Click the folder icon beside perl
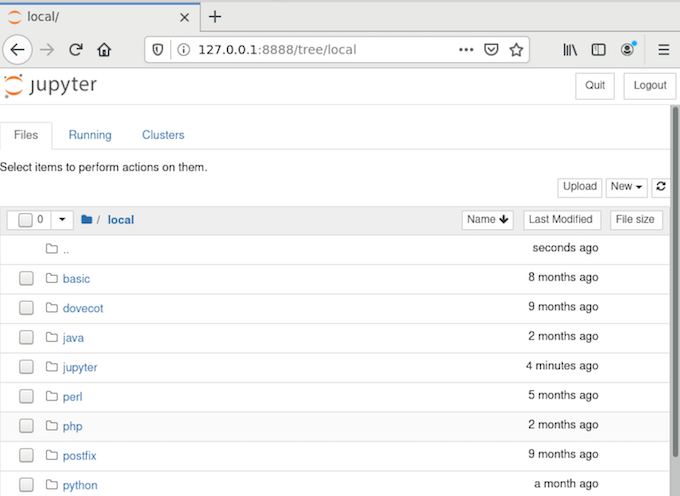 click(x=52, y=396)
